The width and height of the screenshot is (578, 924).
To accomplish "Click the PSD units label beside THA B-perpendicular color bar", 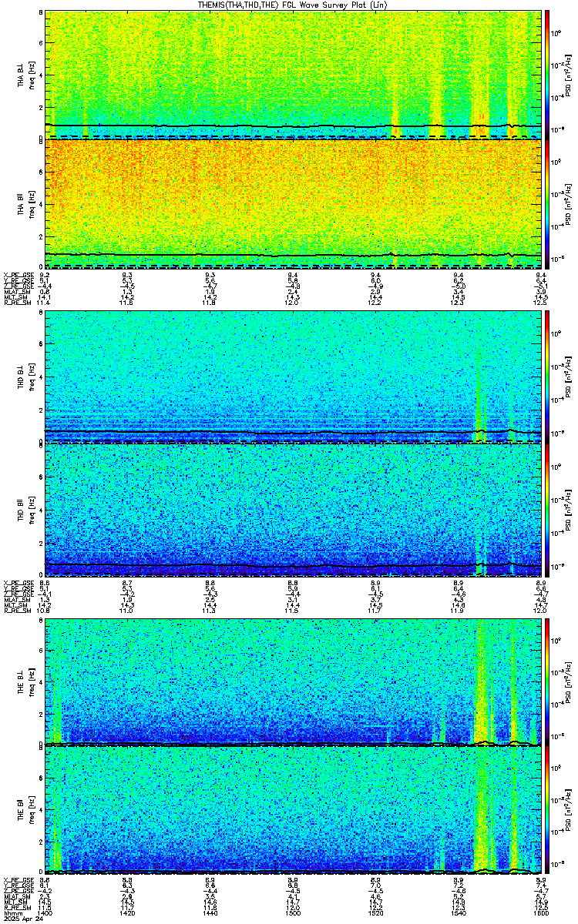I will tap(569, 75).
